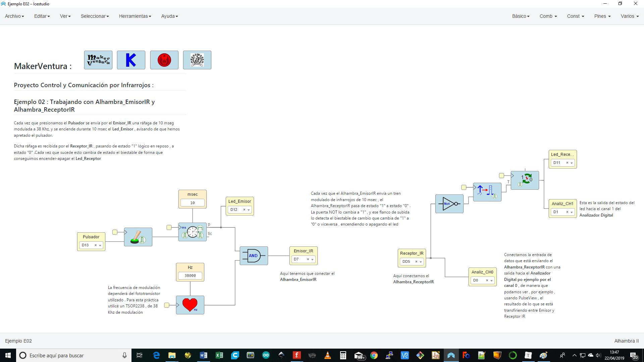The width and height of the screenshot is (644, 362).
Task: Click the MakerVentura logo block
Action: click(98, 60)
